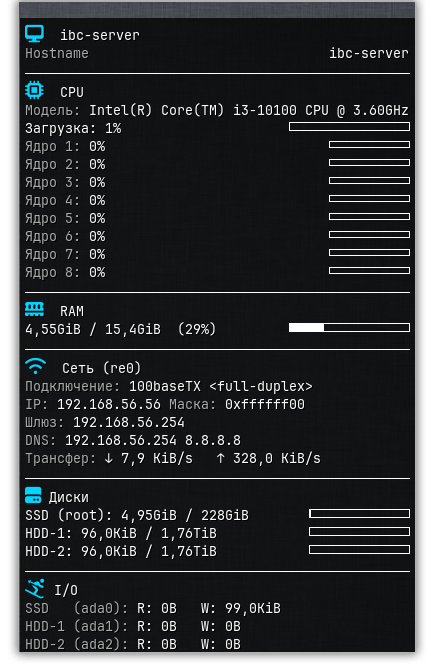This screenshot has height=668, width=431.
Task: Click the HDD-2 (ada2) I/O row label
Action: (x=77, y=644)
